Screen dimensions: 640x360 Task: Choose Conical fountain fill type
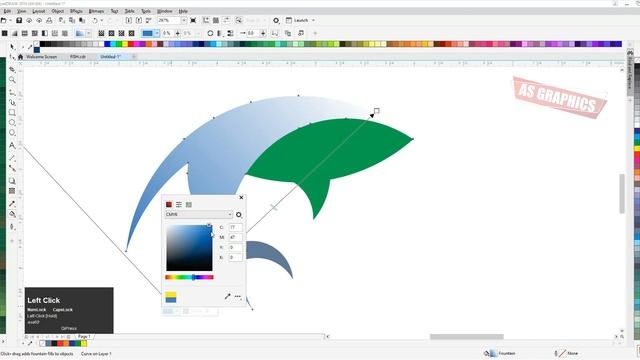point(121,33)
